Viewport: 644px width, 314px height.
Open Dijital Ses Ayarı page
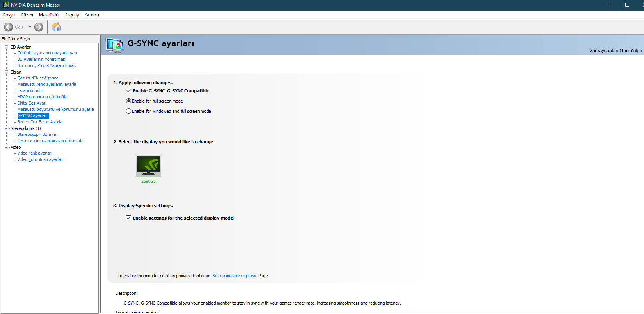tap(32, 103)
